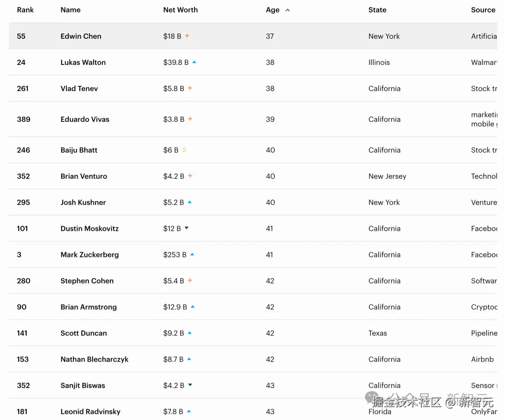Click the up arrow next to Leonid Radvinsky's $7.8 B
The image size is (505, 420).
tap(189, 411)
